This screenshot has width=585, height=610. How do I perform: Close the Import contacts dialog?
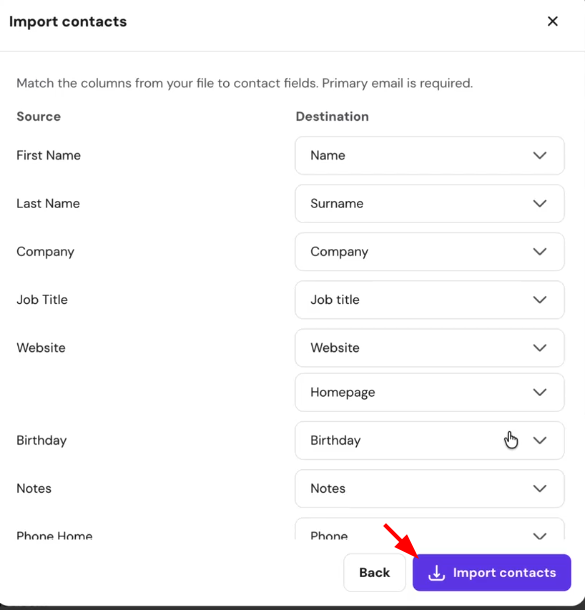(x=552, y=21)
